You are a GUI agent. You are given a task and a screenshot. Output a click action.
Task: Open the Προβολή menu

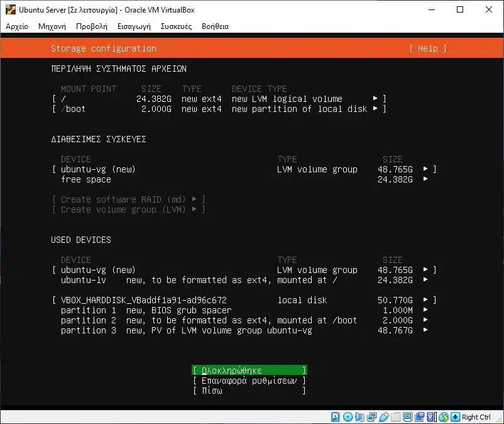tap(92, 26)
